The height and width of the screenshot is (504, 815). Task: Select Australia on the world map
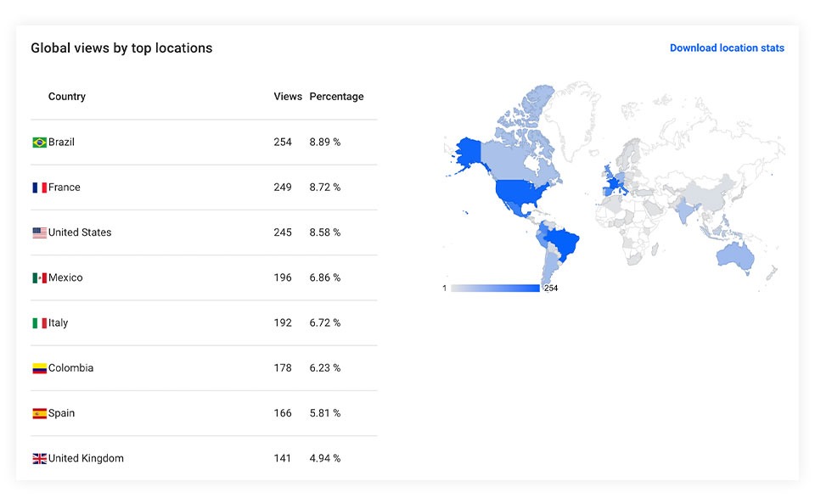point(735,257)
